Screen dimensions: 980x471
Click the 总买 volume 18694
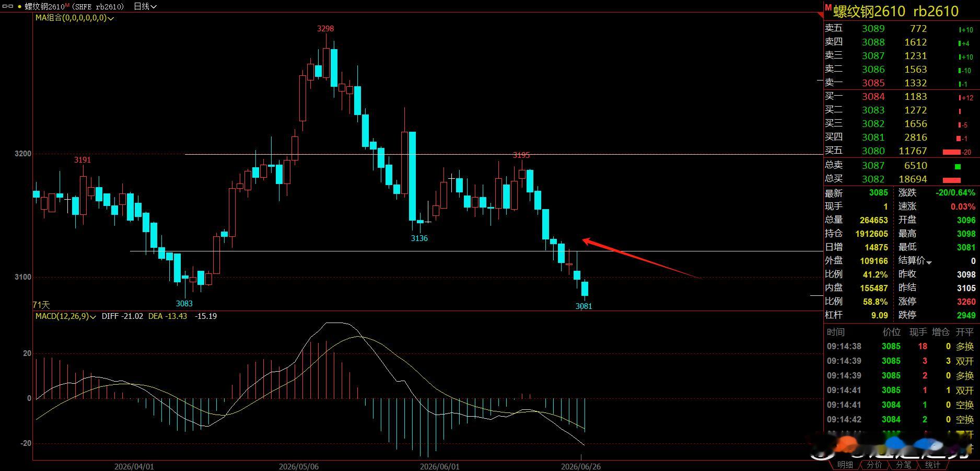coord(913,179)
